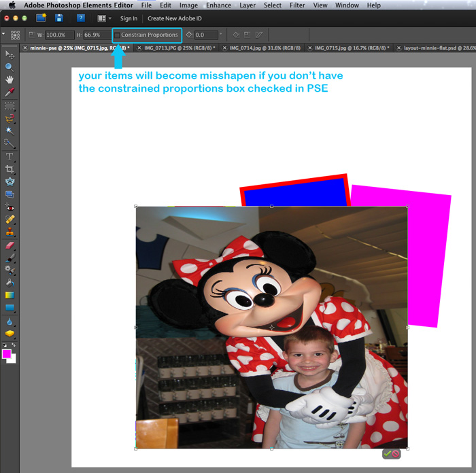Screen dimensions: 476x473
Task: Switch to the IMG_0713.JPG document tab
Action: (180, 48)
